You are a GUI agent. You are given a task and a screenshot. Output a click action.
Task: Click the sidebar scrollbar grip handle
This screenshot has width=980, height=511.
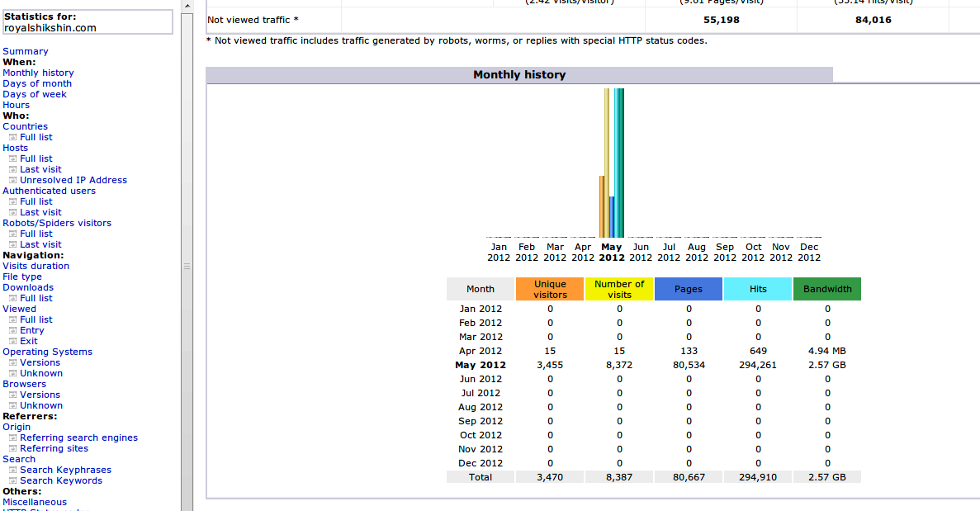click(x=187, y=266)
